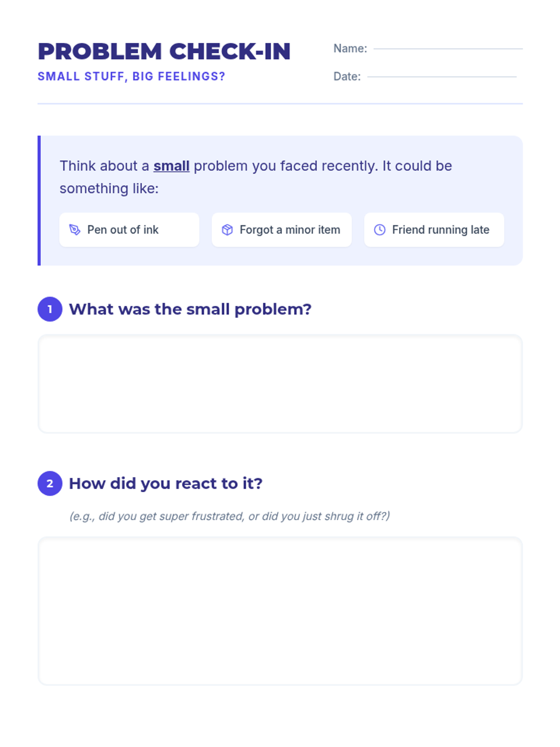This screenshot has height=747, width=560.
Task: Click the clock icon beside Friend running late
Action: [380, 230]
